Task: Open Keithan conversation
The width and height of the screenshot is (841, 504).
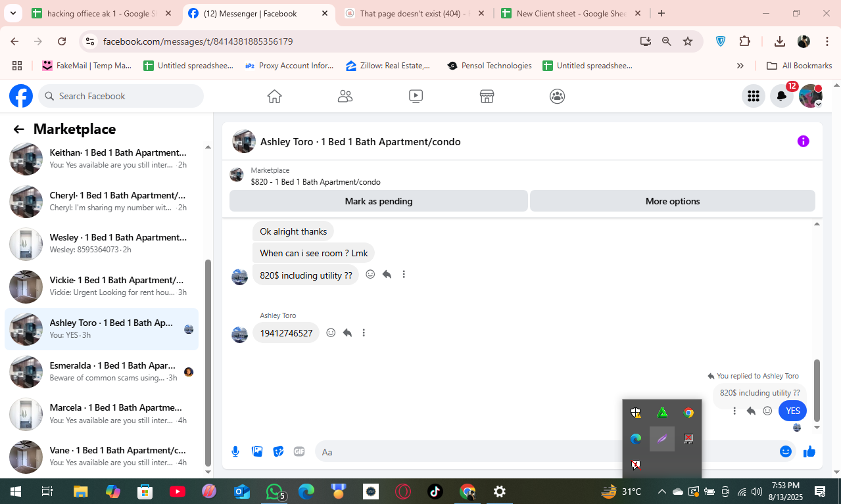Action: (x=101, y=159)
